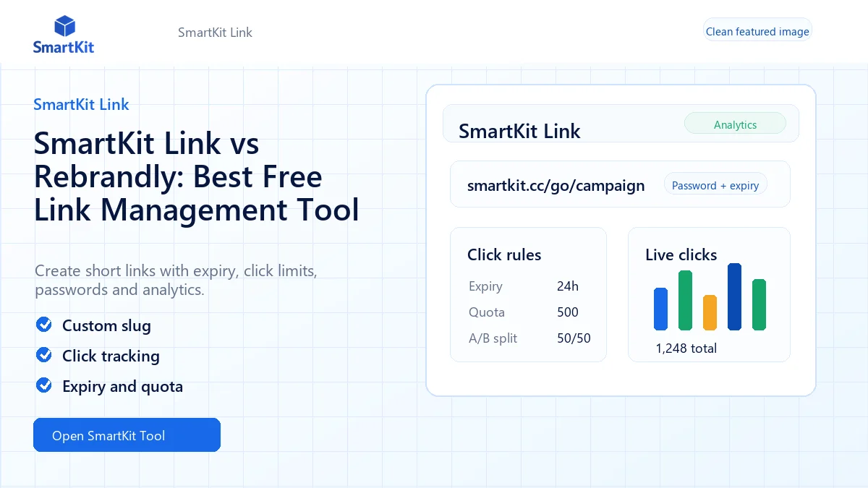
Task: Click the Clean featured image pill
Action: point(757,31)
